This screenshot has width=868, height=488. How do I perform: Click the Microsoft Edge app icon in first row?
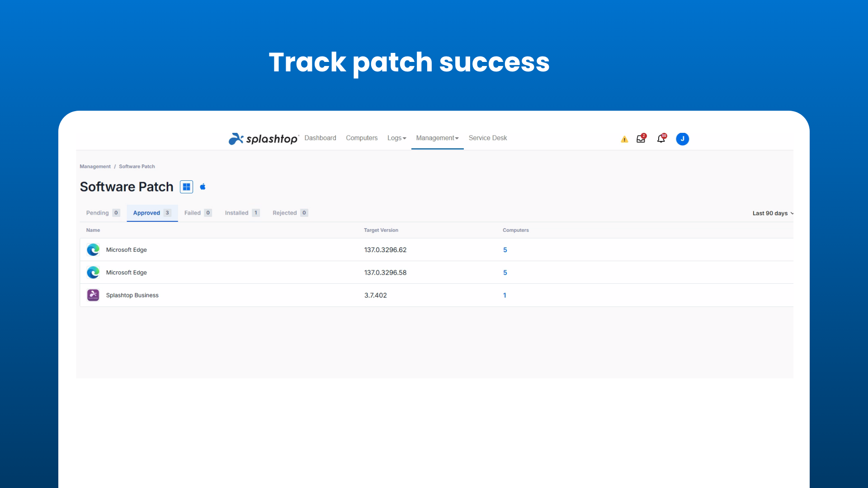point(93,249)
